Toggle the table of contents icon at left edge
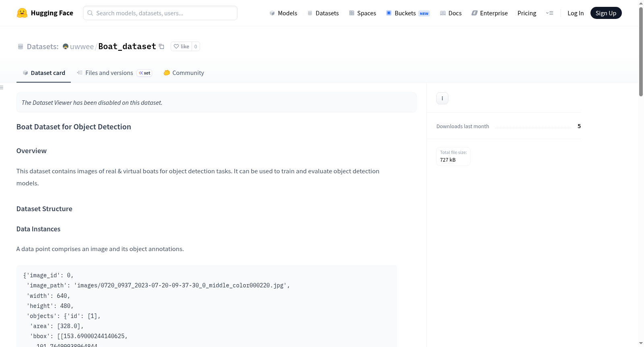 click(x=2, y=87)
